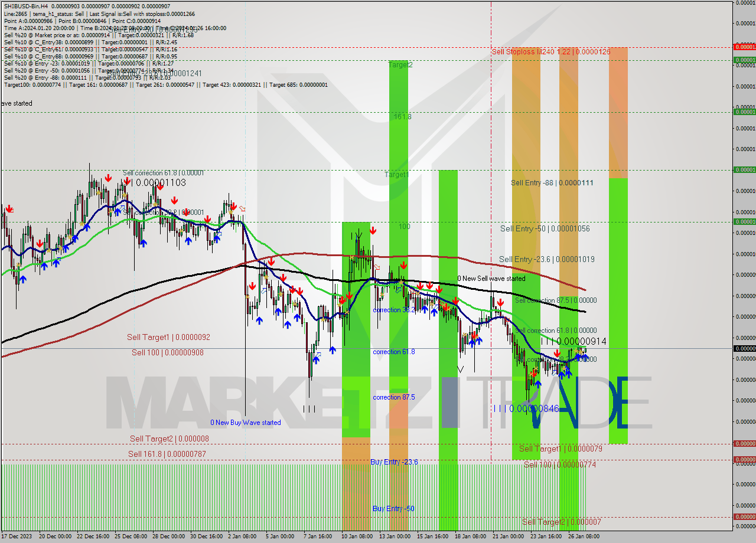Select the 'Sell Target2 | 0.000008' label
756x543 pixels.
[170, 439]
